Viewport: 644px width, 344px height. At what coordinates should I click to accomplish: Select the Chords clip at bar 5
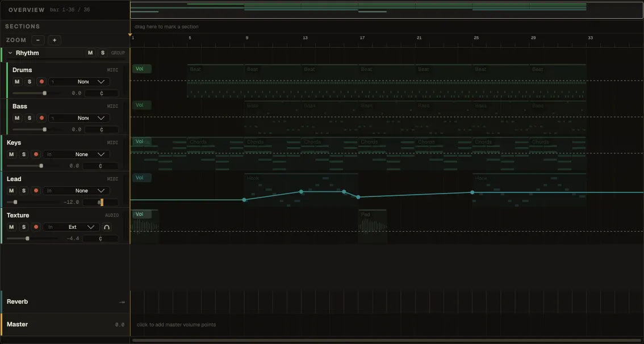coord(216,154)
